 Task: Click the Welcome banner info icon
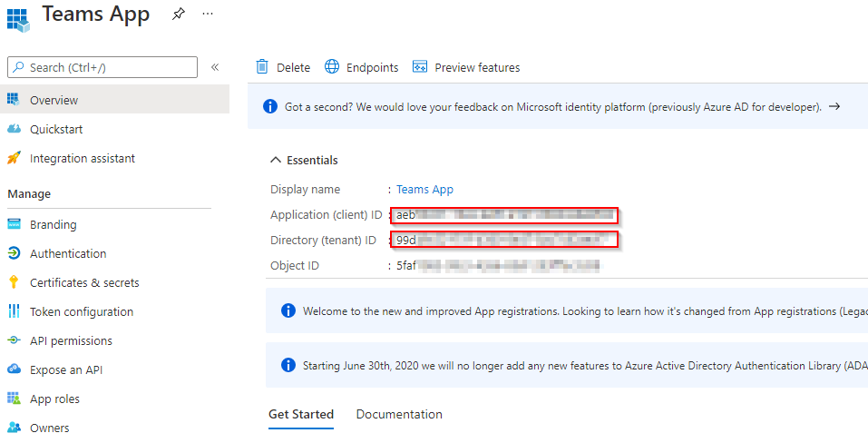288,310
